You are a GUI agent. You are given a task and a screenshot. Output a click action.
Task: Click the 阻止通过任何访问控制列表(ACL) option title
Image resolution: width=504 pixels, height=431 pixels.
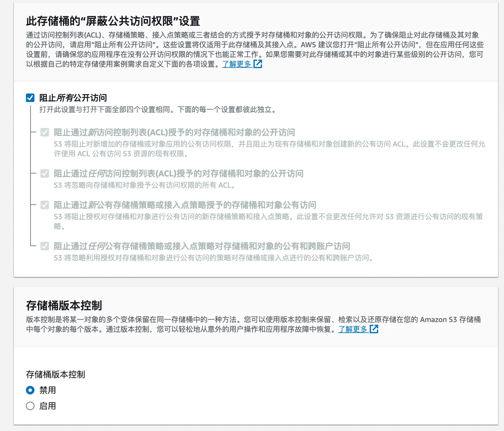179,174
